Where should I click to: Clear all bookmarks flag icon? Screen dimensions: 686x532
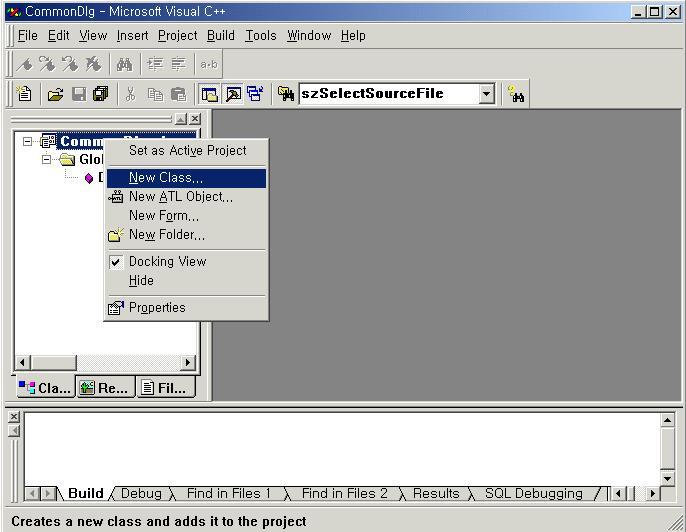click(x=93, y=64)
